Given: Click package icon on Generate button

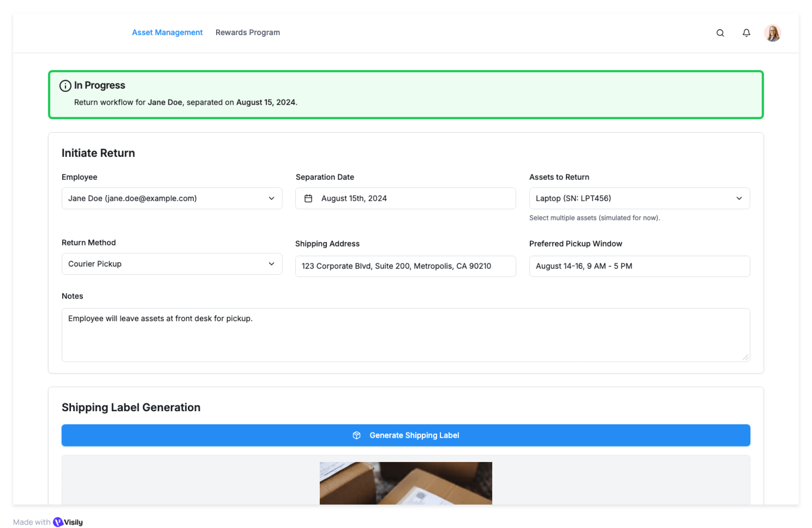Looking at the screenshot, I should pos(357,435).
